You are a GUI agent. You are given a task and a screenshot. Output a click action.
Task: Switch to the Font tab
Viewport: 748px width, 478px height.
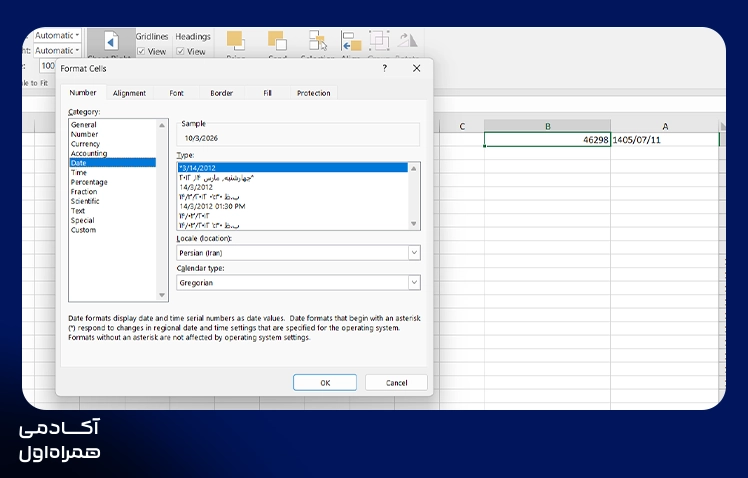176,93
